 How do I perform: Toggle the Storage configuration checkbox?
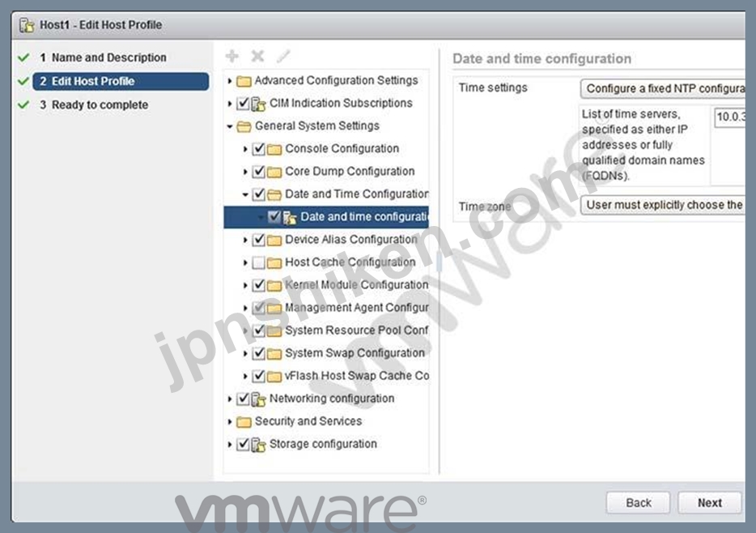(x=244, y=444)
